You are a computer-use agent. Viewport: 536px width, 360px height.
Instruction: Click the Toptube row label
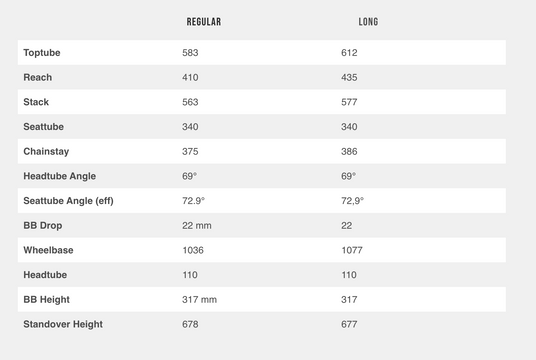point(42,53)
